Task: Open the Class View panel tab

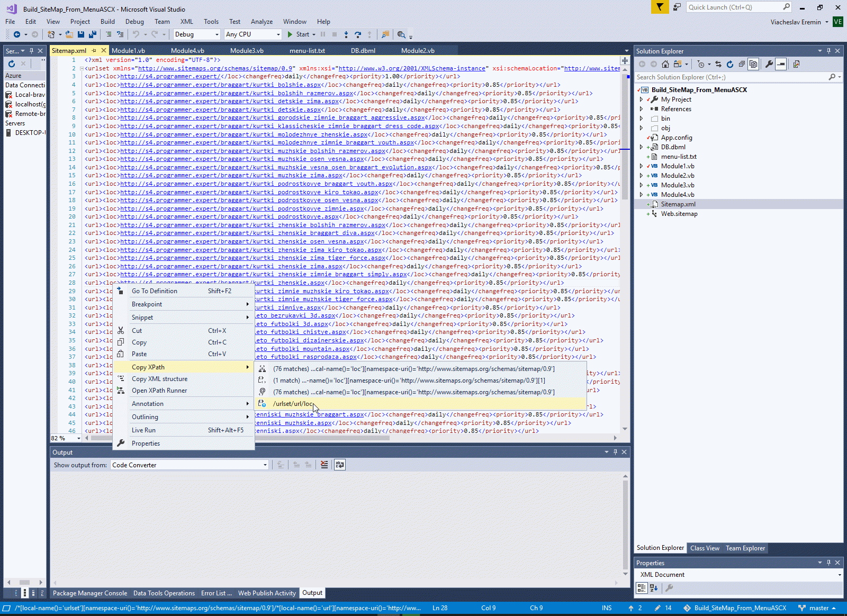Action: [x=705, y=548]
